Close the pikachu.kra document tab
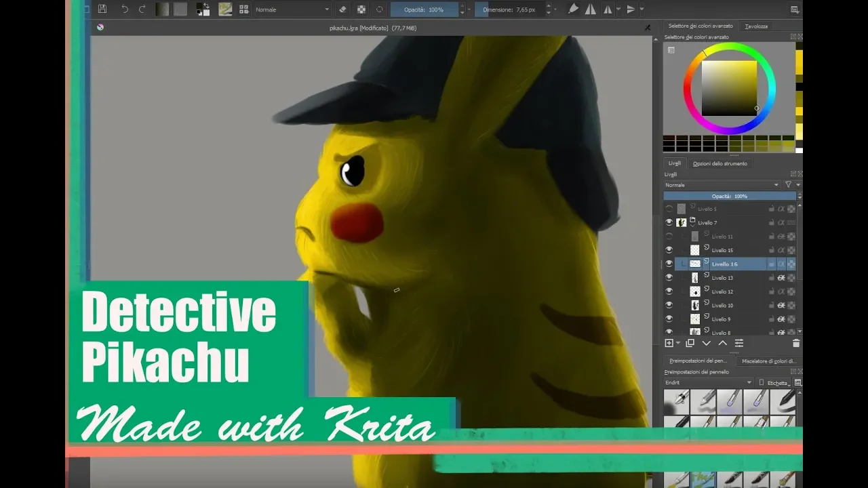Viewport: 868px width, 488px height. click(648, 27)
